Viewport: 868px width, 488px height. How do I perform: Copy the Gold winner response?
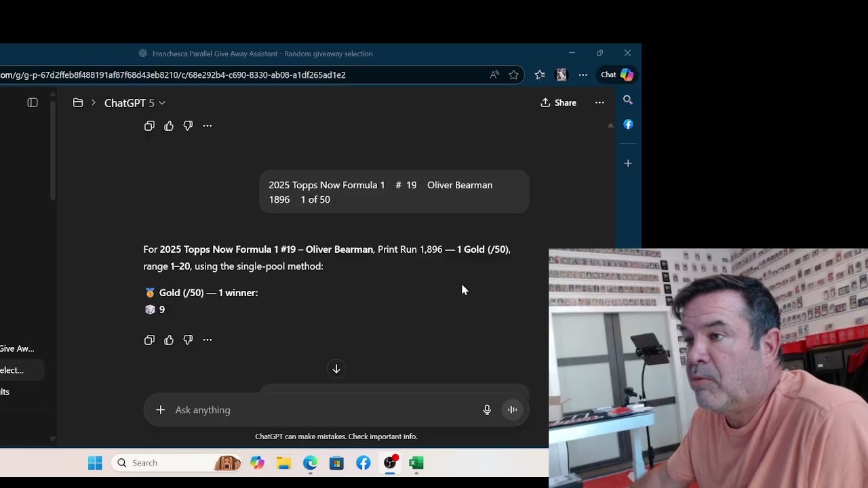(x=149, y=340)
